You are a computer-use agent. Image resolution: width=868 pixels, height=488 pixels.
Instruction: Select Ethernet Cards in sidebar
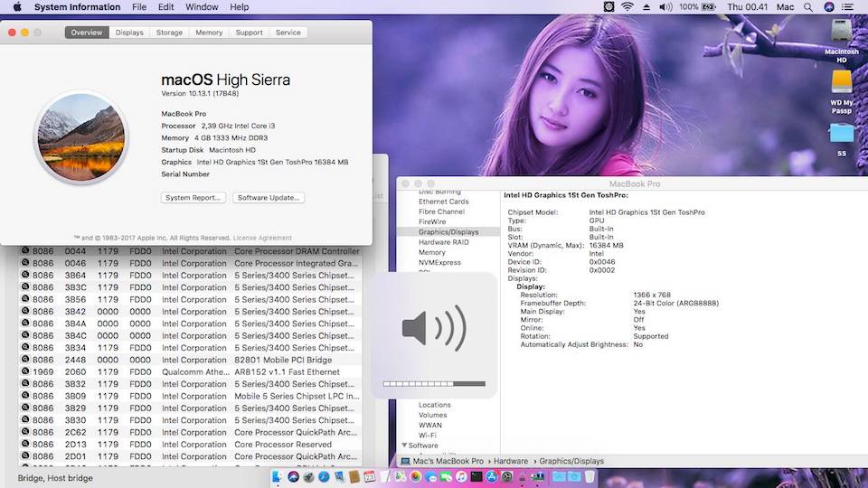click(443, 202)
